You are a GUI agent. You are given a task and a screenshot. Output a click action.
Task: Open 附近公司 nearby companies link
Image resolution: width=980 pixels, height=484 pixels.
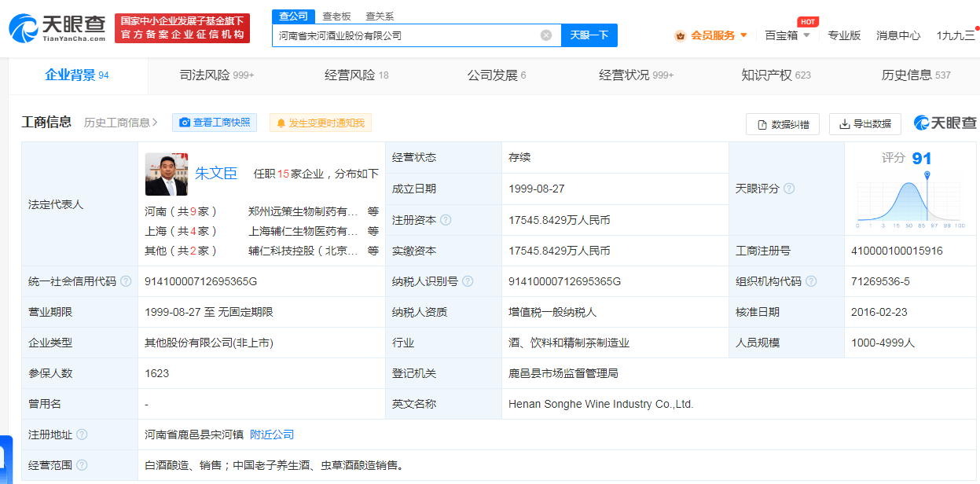tap(272, 434)
